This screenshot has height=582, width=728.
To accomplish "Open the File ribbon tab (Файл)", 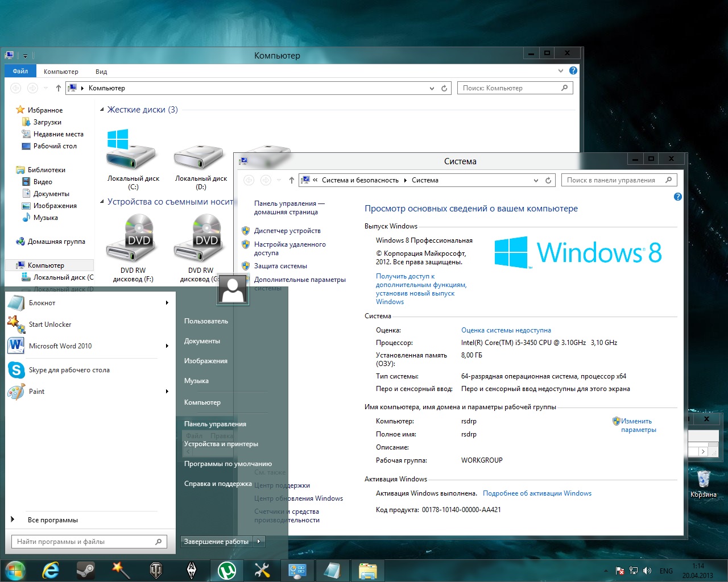I will coord(20,71).
